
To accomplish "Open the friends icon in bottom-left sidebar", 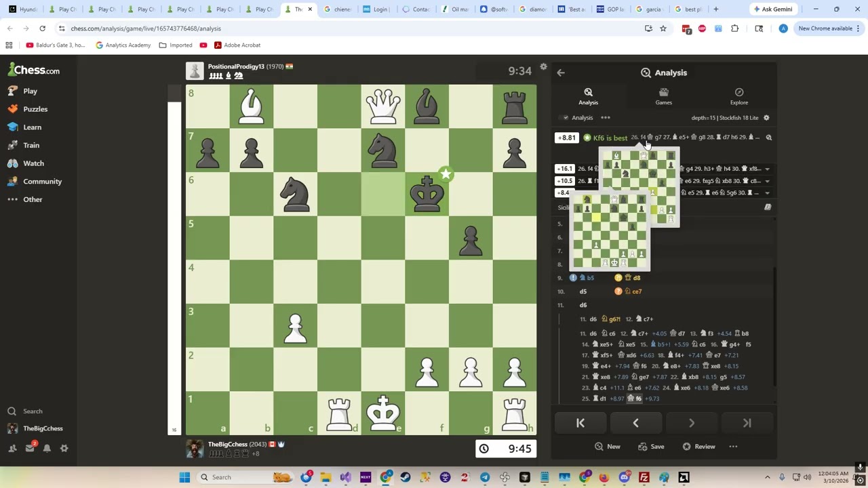I will pyautogui.click(x=12, y=448).
